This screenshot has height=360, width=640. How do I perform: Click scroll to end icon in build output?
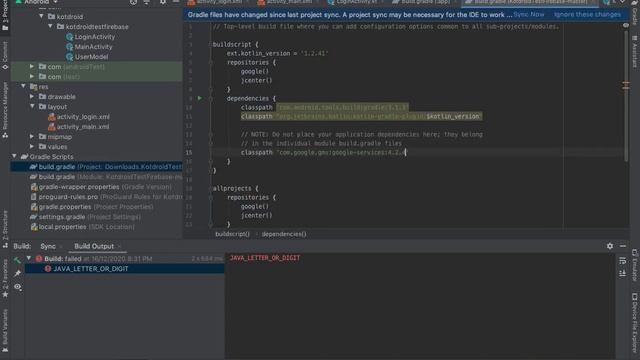coord(622,273)
